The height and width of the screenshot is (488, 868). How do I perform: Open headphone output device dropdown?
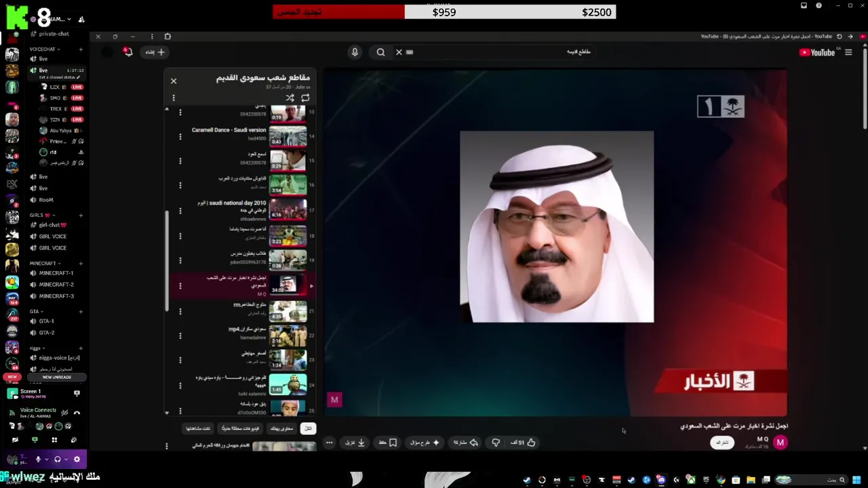click(66, 459)
